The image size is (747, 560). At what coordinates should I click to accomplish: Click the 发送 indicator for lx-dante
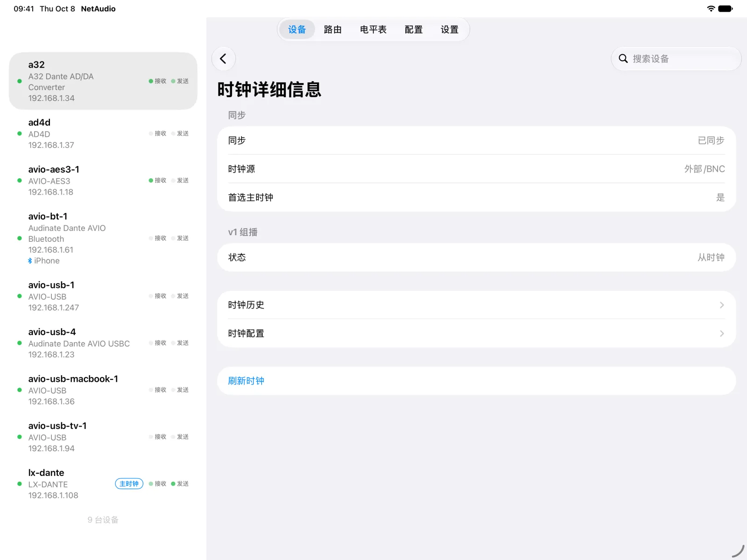[180, 484]
